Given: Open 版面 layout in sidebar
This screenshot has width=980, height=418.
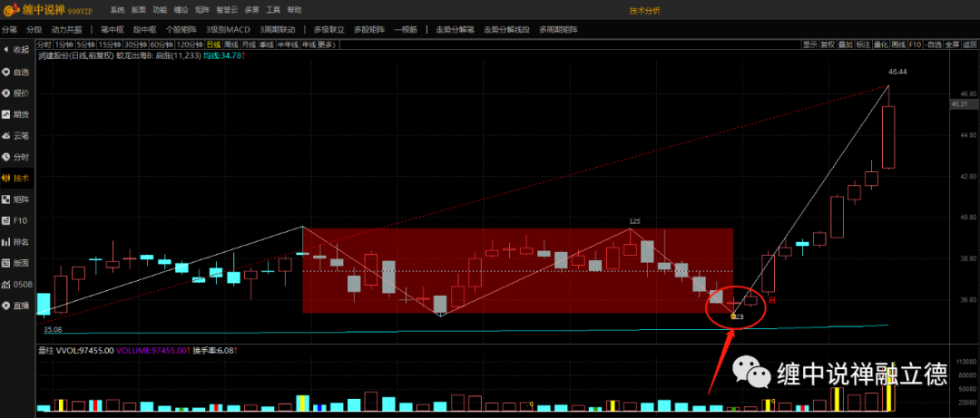Looking at the screenshot, I should pyautogui.click(x=17, y=263).
